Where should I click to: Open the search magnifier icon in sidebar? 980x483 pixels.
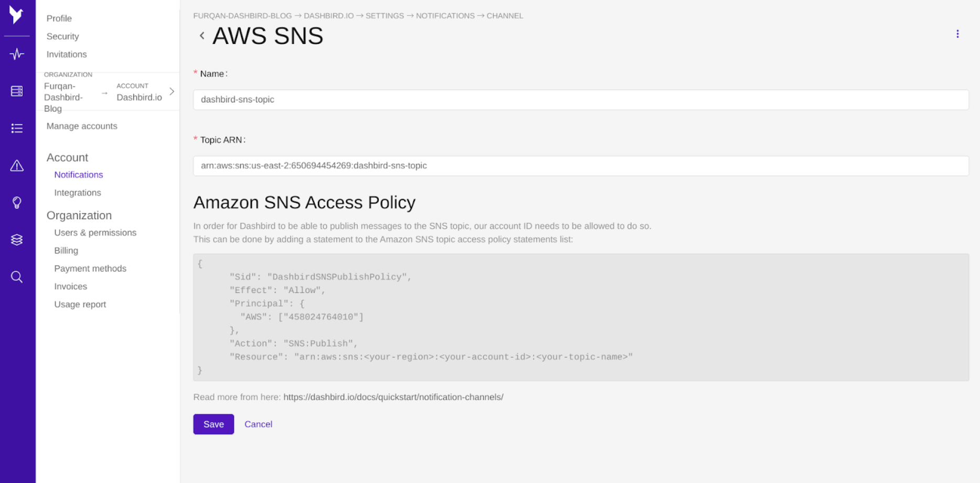coord(17,277)
